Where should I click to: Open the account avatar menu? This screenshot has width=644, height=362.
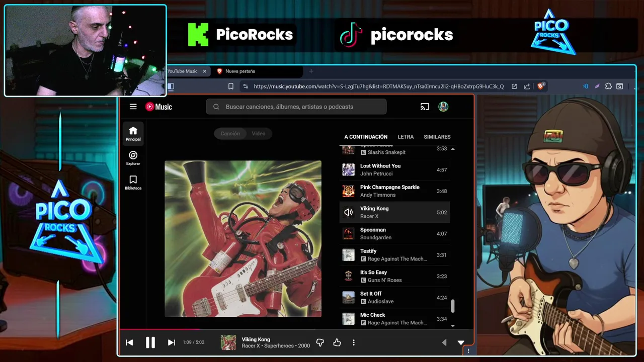[x=443, y=107]
